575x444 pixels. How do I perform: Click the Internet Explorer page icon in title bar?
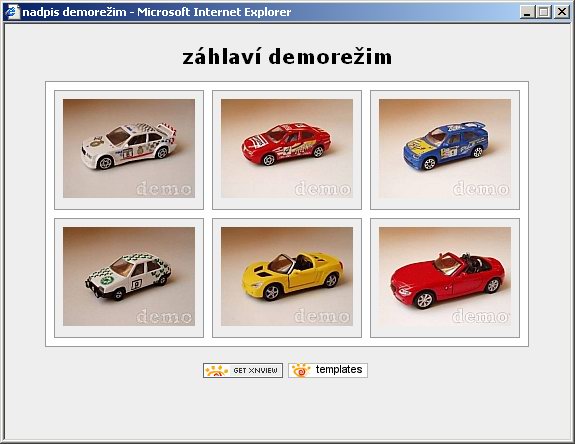tap(12, 12)
